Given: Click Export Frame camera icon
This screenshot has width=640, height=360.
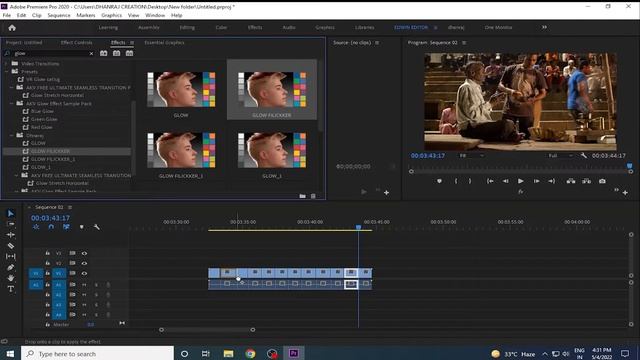Looking at the screenshot, I should (x=602, y=181).
